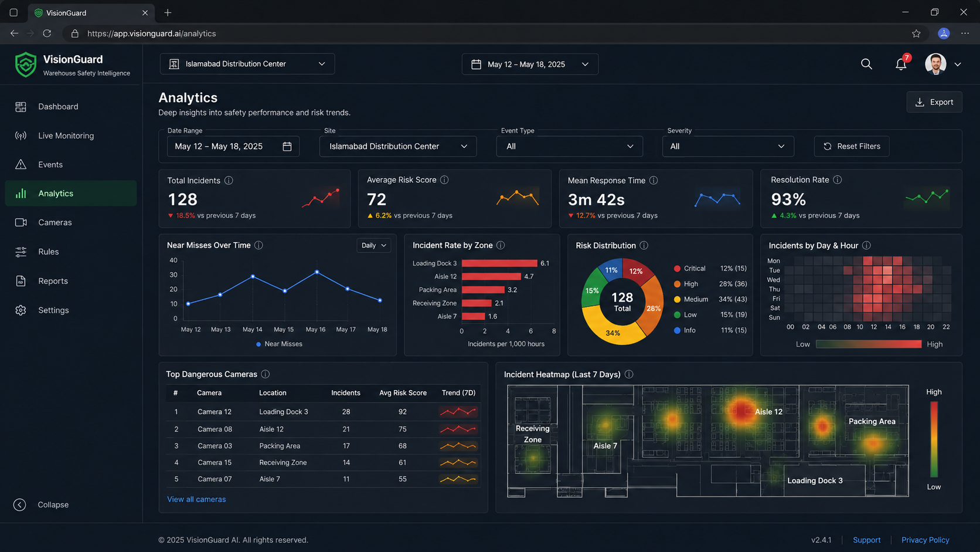Click the Date Range filter field
Viewport: 980px width, 552px height.
click(233, 146)
